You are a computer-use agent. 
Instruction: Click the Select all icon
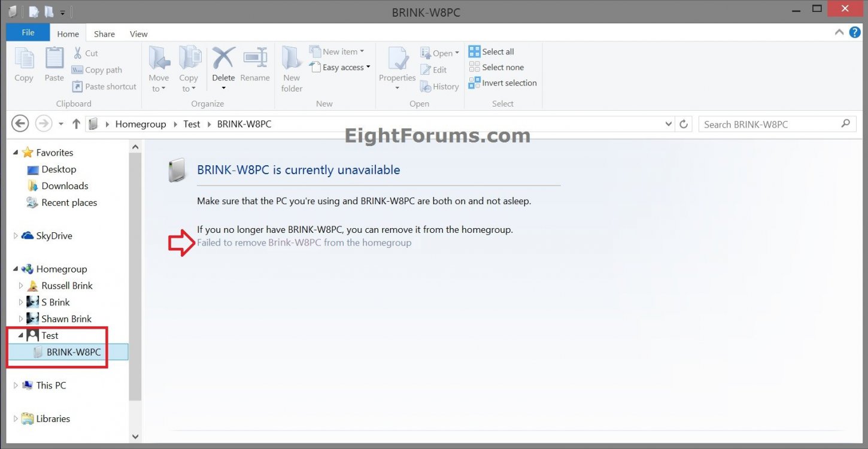click(475, 51)
